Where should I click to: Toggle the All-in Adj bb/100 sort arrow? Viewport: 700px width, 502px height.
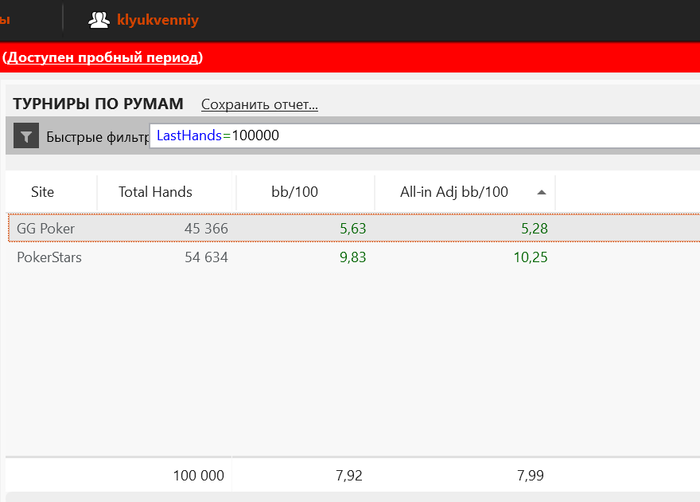(x=542, y=192)
